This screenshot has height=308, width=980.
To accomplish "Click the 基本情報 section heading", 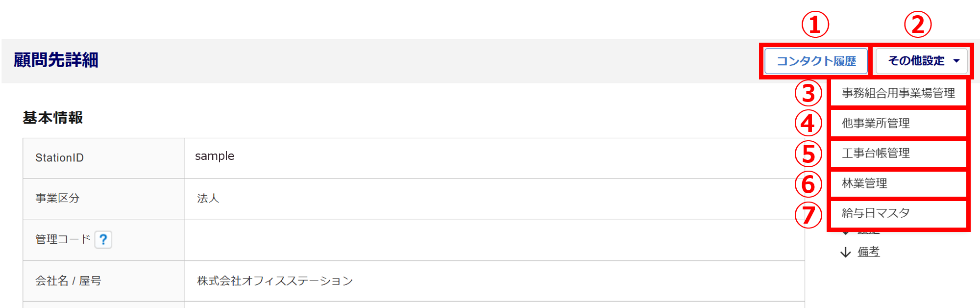I will pos(53,118).
